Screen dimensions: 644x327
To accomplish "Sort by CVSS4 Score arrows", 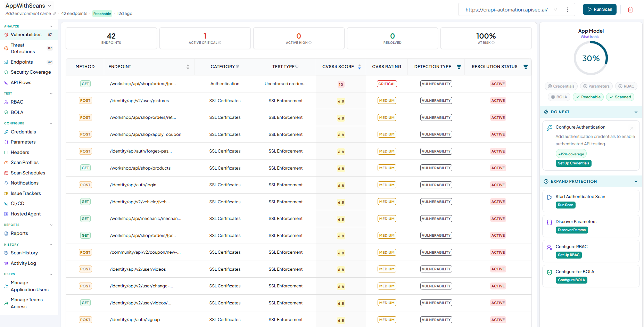I will (360, 67).
